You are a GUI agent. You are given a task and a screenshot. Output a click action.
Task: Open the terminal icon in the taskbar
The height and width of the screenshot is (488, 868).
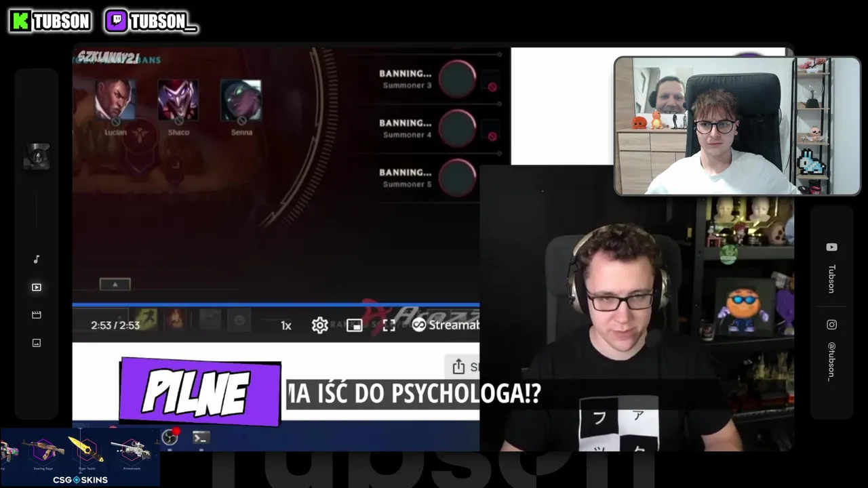coord(200,438)
